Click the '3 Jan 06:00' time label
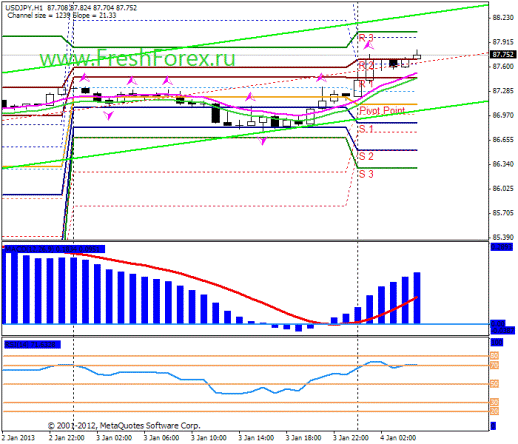518x444 pixels. (x=161, y=438)
